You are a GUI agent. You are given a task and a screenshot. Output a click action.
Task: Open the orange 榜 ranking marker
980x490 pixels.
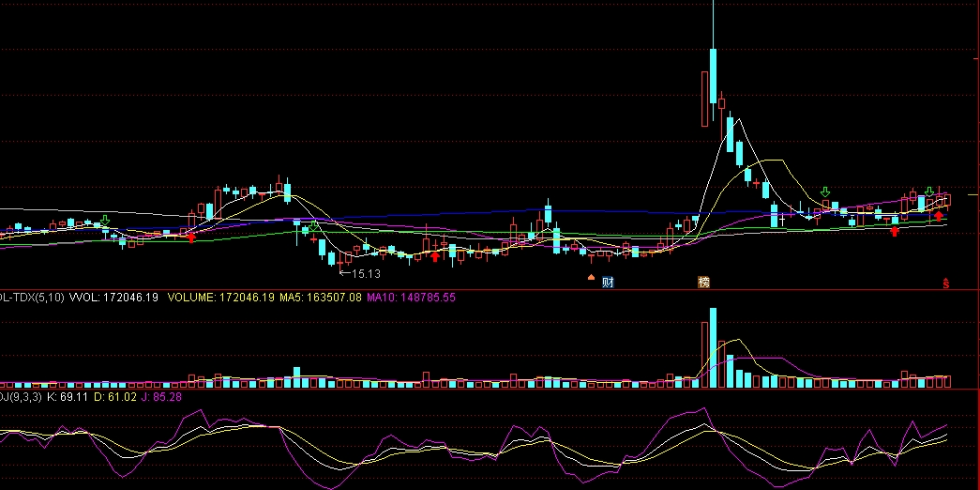point(703,283)
